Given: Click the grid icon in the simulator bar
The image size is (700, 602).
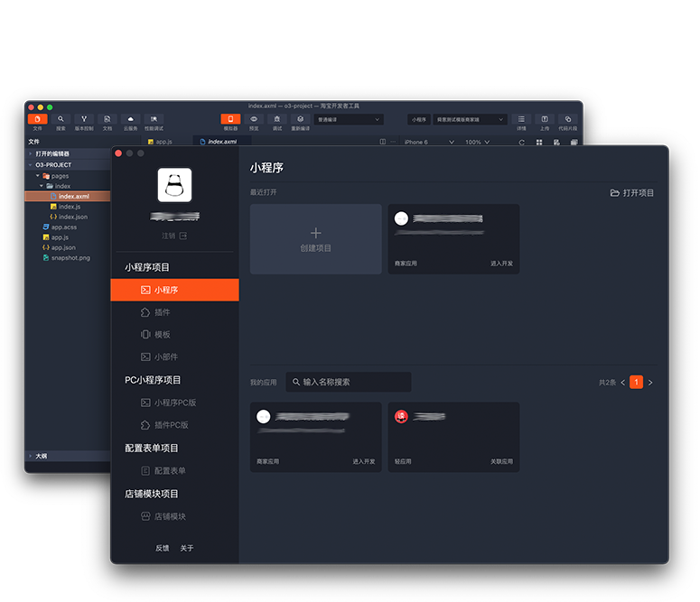Looking at the screenshot, I should pos(539,143).
